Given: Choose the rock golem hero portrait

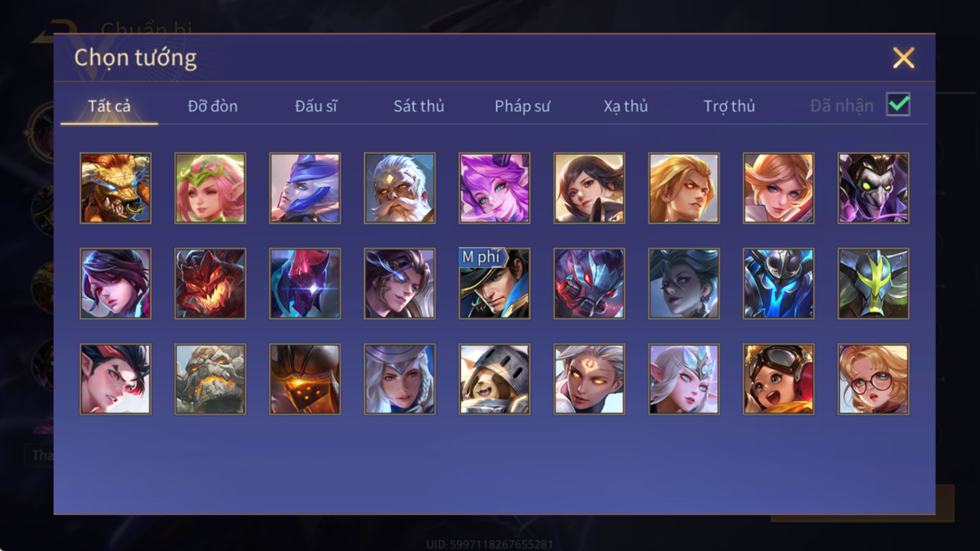Looking at the screenshot, I should click(210, 379).
